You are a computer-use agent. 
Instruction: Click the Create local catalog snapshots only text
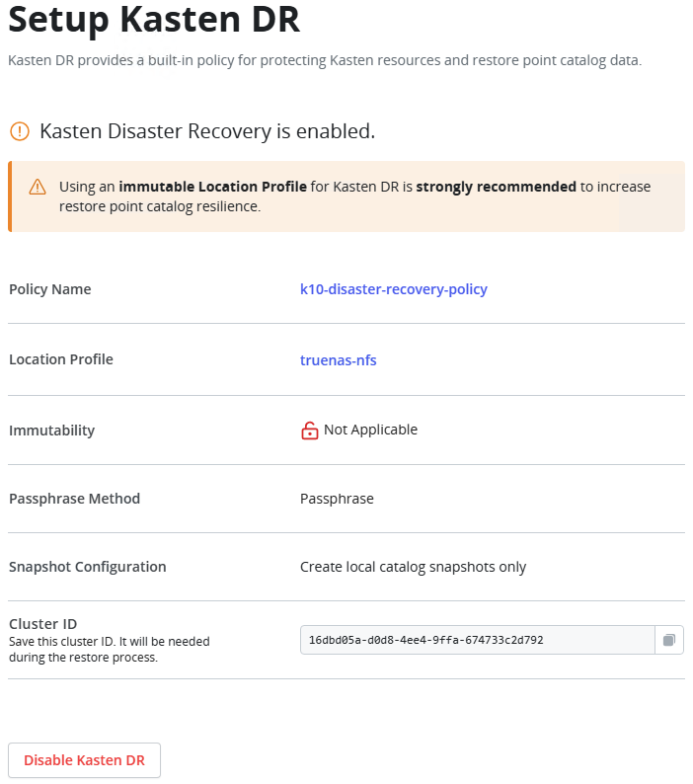pyautogui.click(x=413, y=567)
